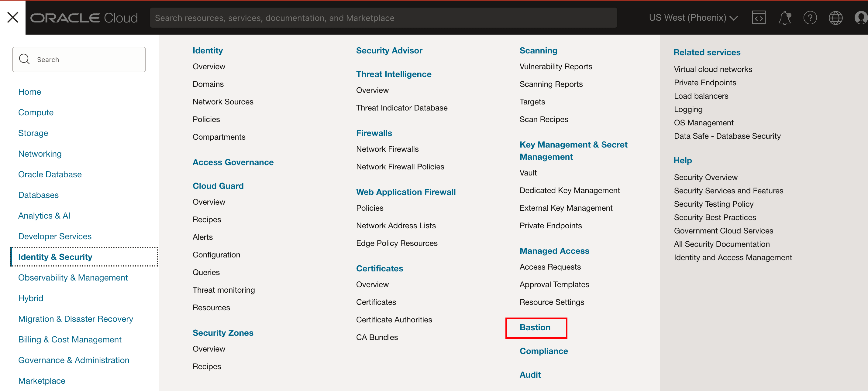
Task: Open Threat monitoring under Cloud Guard
Action: point(224,290)
